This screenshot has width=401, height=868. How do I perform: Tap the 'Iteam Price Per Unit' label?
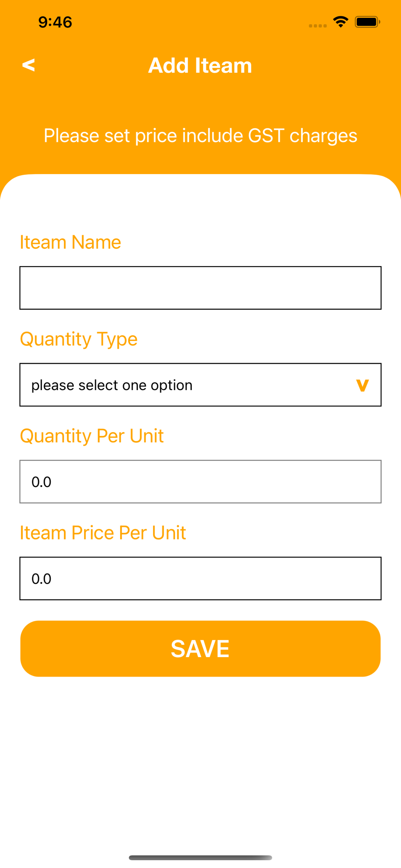[103, 533]
